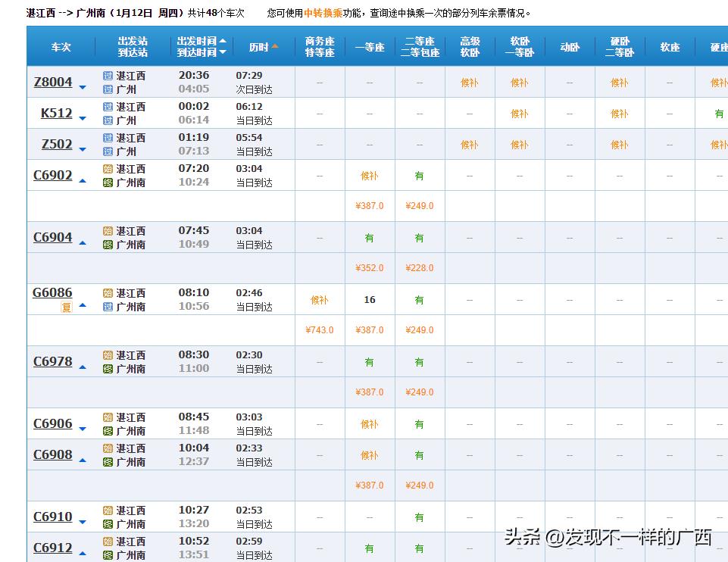The width and height of the screenshot is (728, 562).
Task: Click the 终 icon for C6978's arrival station
Action: click(108, 369)
